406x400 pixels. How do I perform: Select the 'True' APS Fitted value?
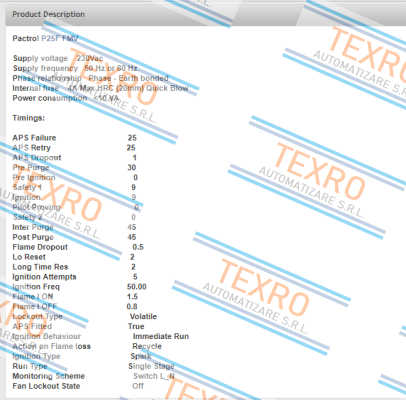coord(136,327)
